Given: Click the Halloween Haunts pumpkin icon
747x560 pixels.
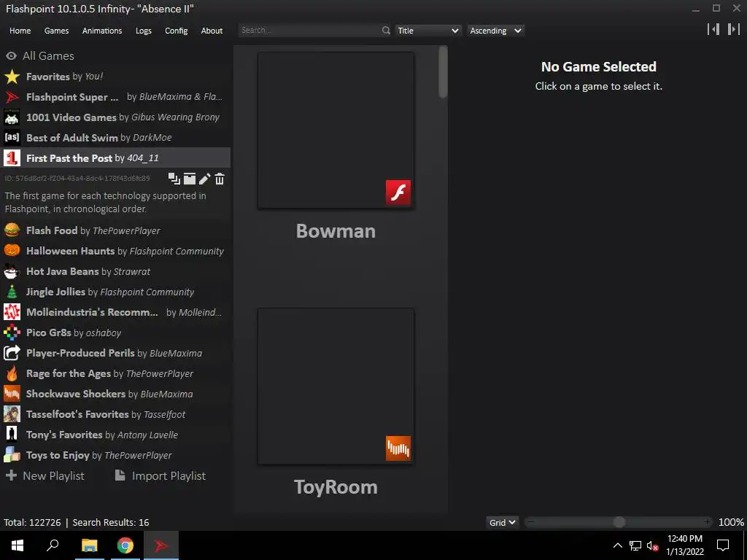Looking at the screenshot, I should [12, 251].
